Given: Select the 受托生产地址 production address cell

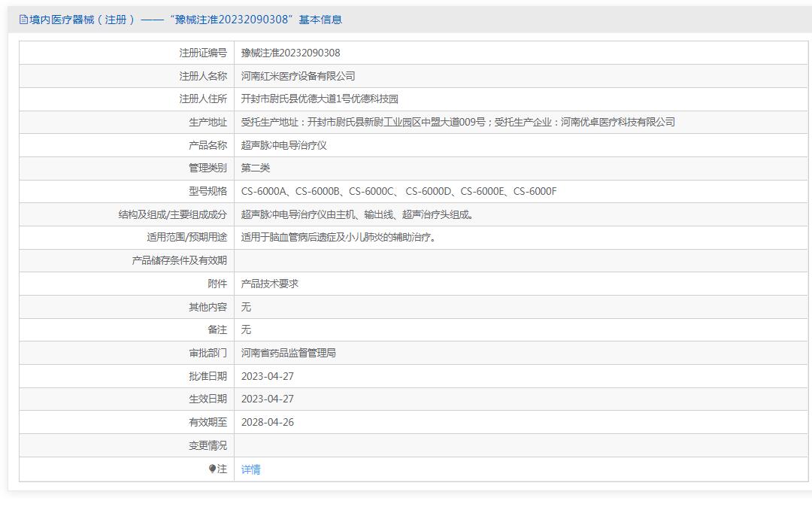Looking at the screenshot, I should pos(458,122).
